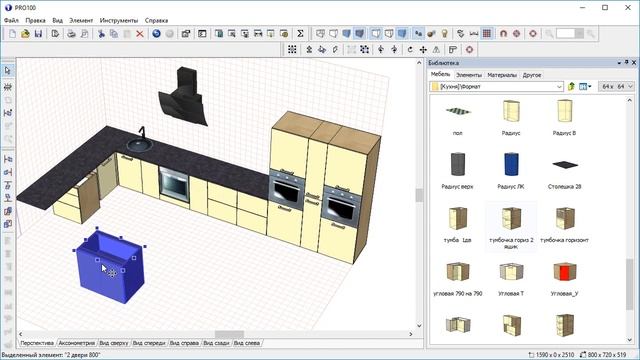Open the Вид menu
This screenshot has height=360, width=640.
(58, 20)
